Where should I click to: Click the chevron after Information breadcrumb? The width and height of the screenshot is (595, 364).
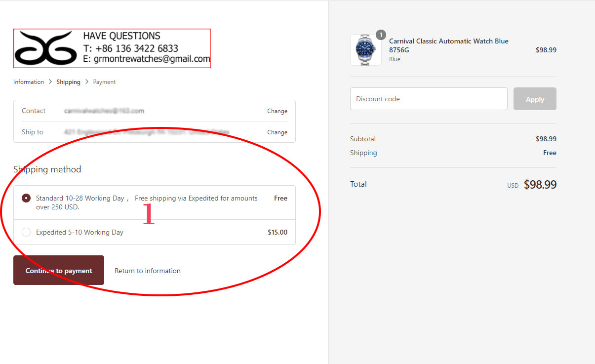tap(50, 81)
